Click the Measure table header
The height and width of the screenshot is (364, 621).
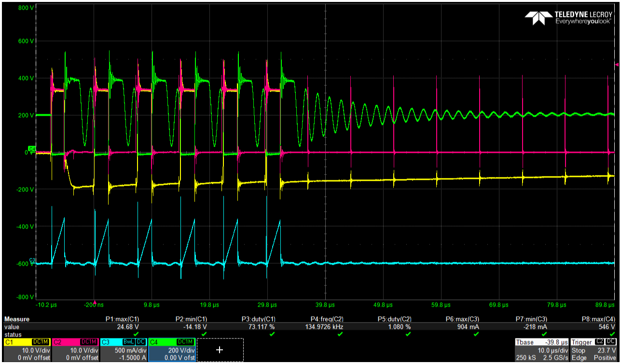(17, 319)
